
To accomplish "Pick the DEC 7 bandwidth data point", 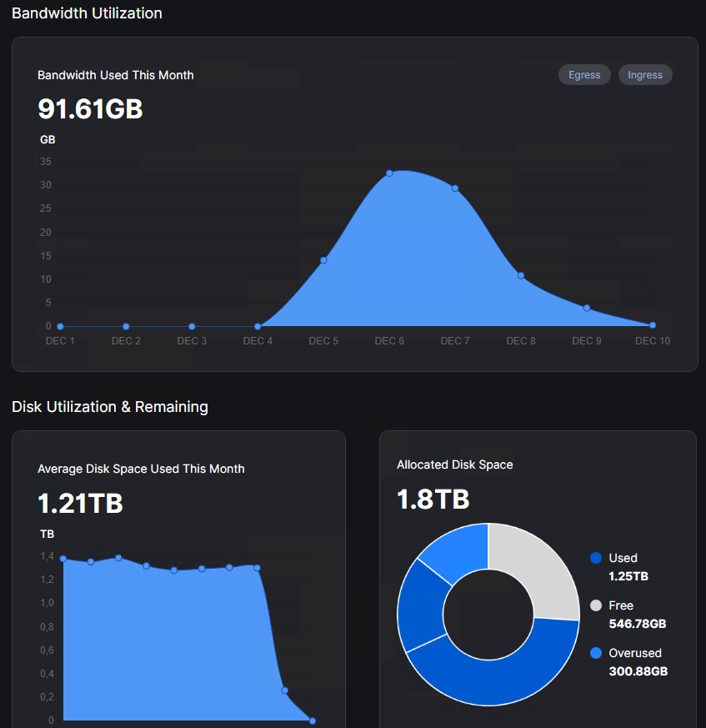I will tap(455, 188).
